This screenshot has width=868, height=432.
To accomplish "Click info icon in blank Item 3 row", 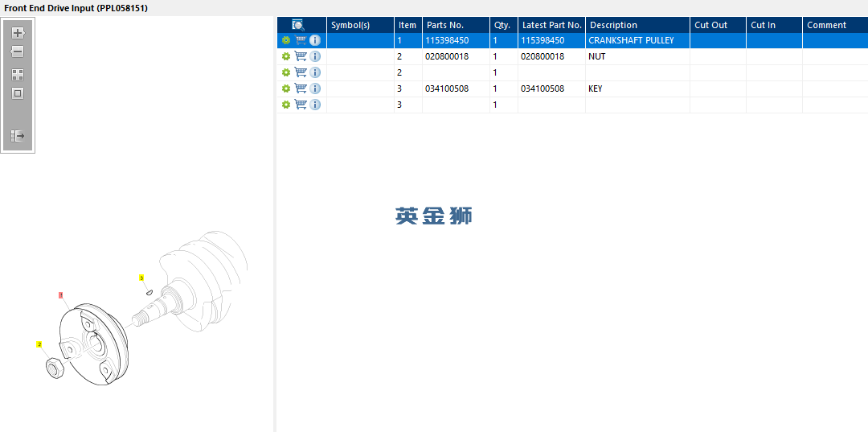I will [x=315, y=105].
